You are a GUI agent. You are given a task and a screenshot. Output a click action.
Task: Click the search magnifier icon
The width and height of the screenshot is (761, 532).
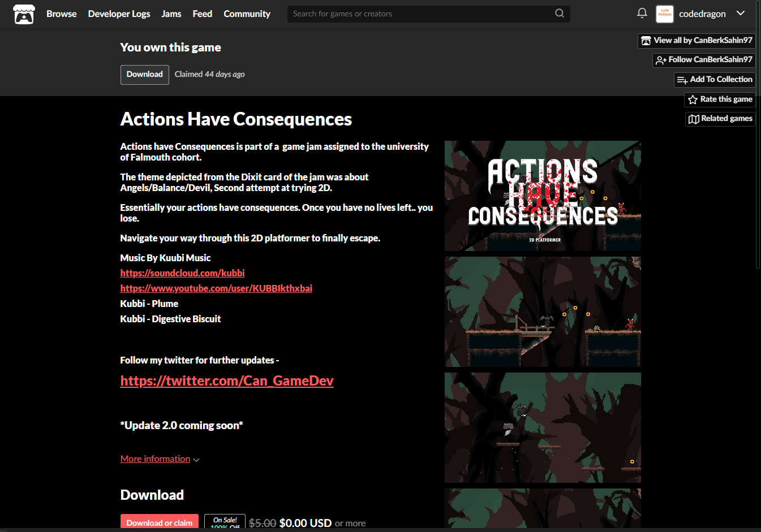pyautogui.click(x=560, y=13)
